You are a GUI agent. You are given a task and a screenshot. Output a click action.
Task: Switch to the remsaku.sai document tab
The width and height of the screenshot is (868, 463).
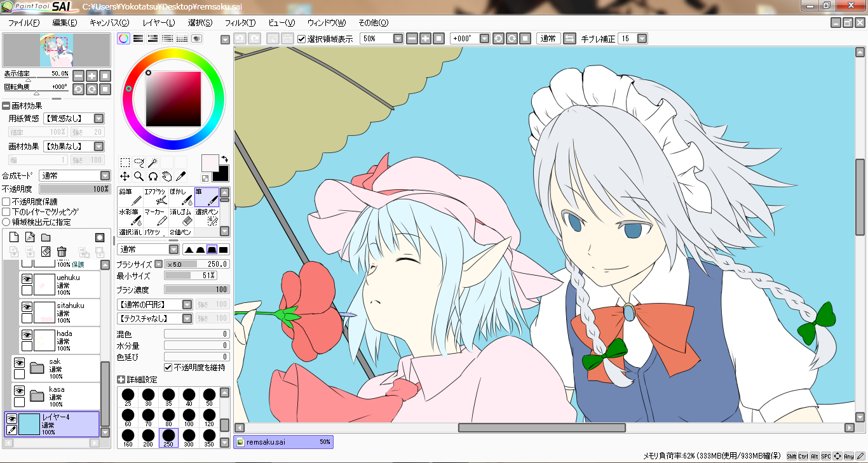click(x=283, y=442)
